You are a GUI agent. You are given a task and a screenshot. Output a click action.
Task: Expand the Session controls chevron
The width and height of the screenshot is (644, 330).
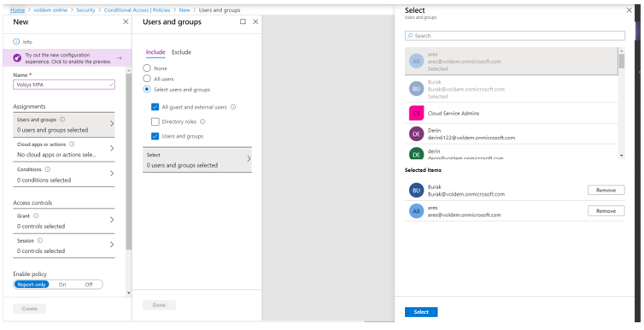tap(112, 245)
